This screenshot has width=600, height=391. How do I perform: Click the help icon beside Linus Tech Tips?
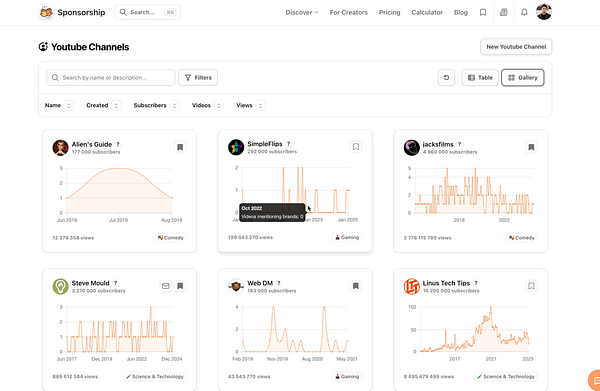[x=476, y=283]
